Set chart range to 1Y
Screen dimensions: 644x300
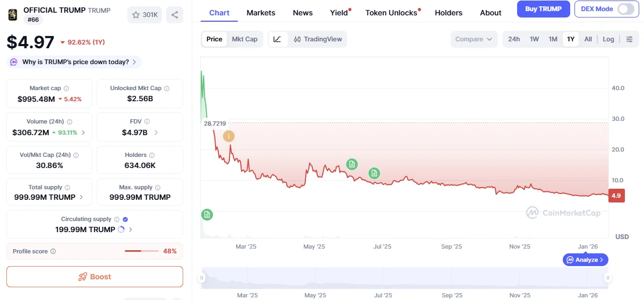(x=571, y=39)
